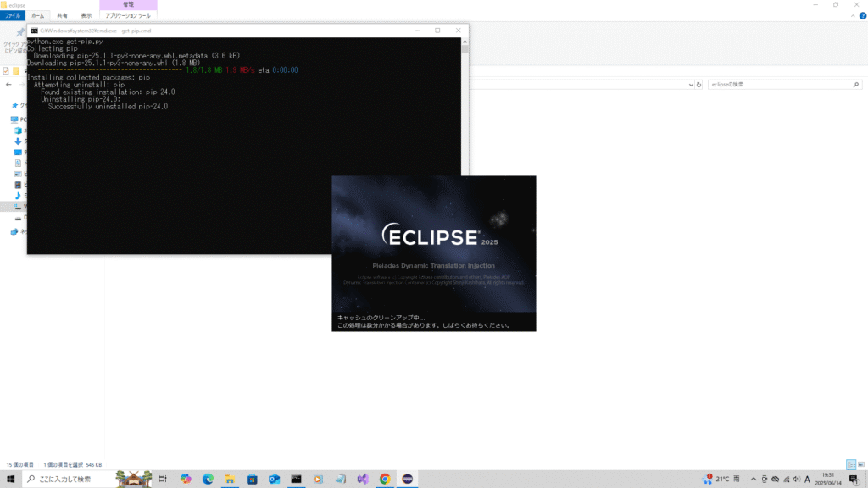Switch Explorer to details view
This screenshot has width=868, height=488.
tap(851, 465)
